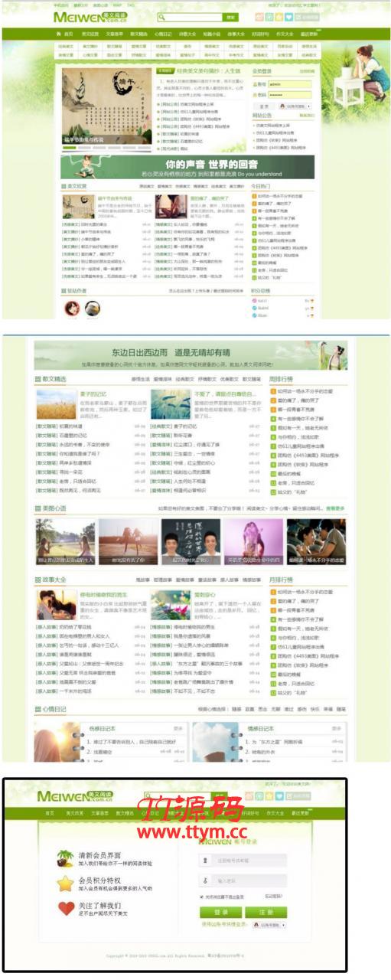The image size is (391, 980).
Task: Click the first author avatar under 驻站作者
Action: 71,308
